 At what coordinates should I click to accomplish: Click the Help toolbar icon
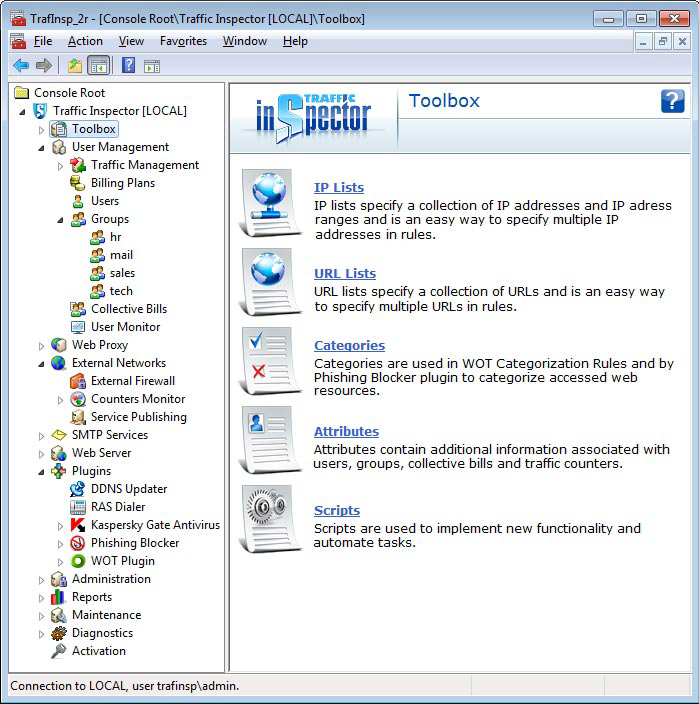(128, 66)
